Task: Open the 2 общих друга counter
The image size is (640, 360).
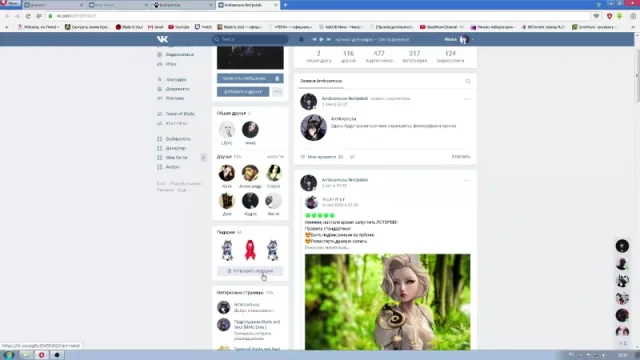Action: point(318,56)
